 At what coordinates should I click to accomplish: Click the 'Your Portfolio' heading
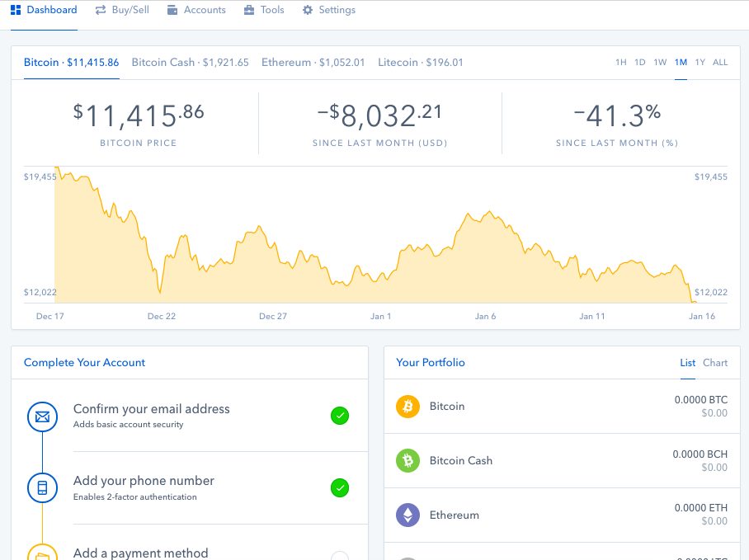[x=431, y=363]
